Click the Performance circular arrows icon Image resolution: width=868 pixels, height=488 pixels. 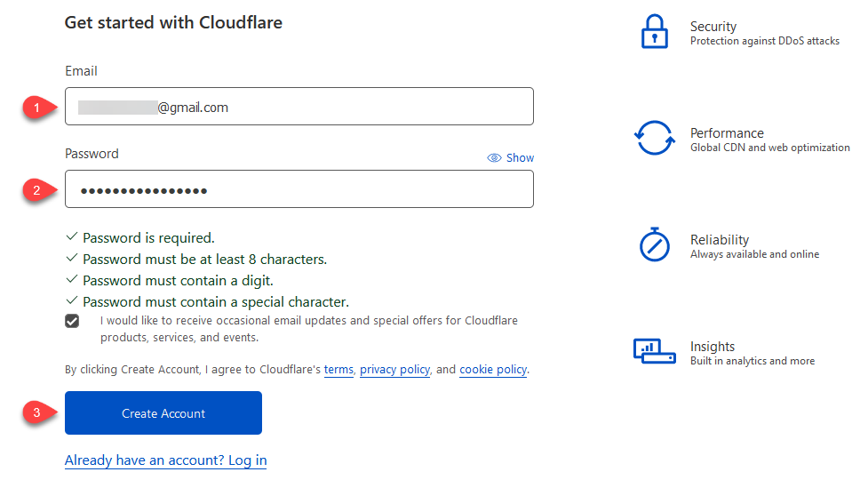[x=654, y=138]
